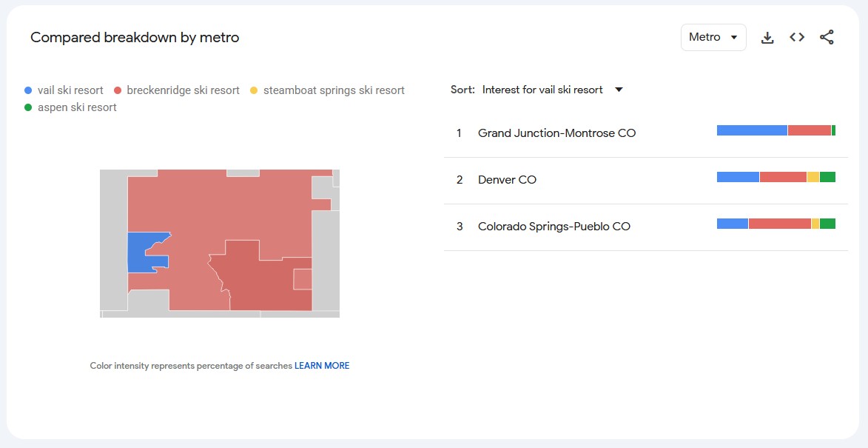Click the green aspen ski resort legend dot
Image resolution: width=868 pixels, height=448 pixels.
(x=27, y=107)
